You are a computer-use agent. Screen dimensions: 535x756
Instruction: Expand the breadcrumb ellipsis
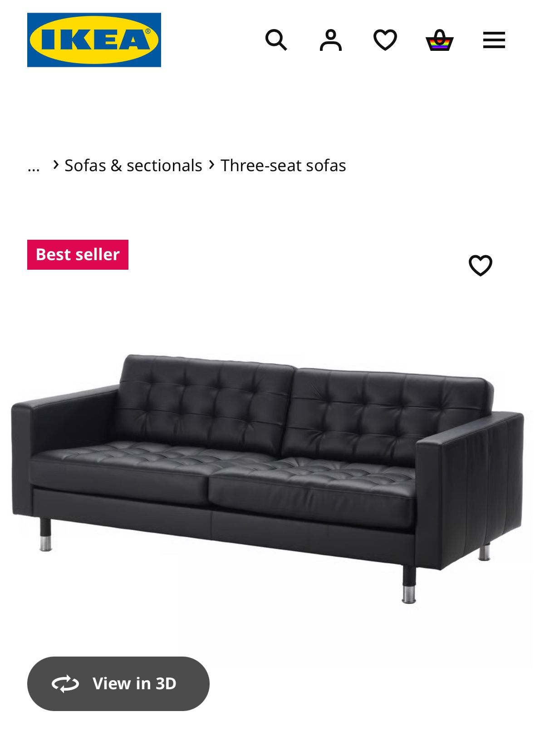[x=34, y=166]
